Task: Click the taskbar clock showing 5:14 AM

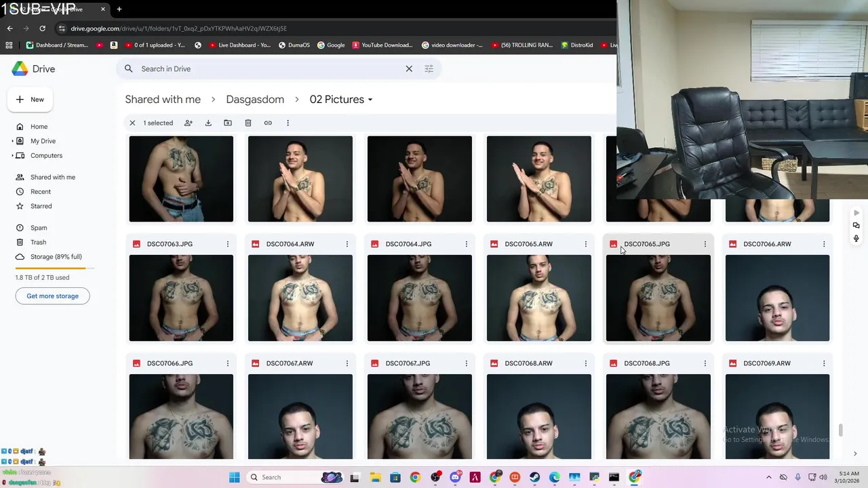Action: tap(848, 477)
